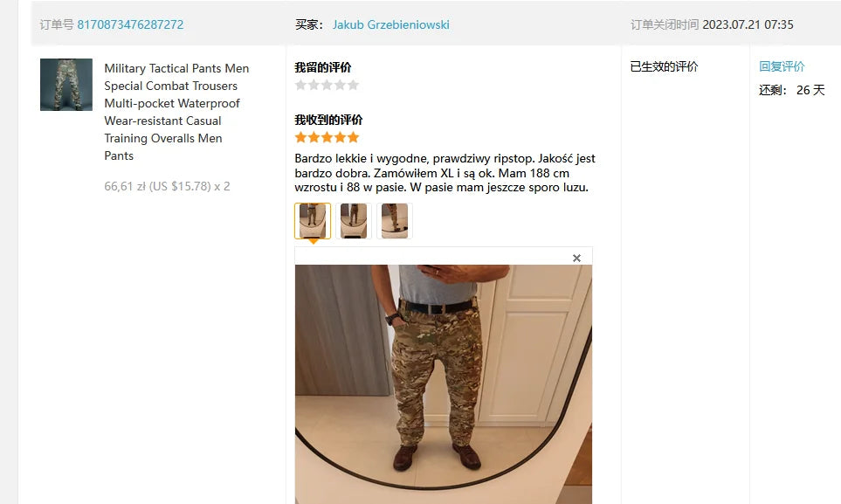Viewport: 841px width, 504px height.
Task: Click the enlarged camouflage pants mirror photo
Action: coord(444,384)
